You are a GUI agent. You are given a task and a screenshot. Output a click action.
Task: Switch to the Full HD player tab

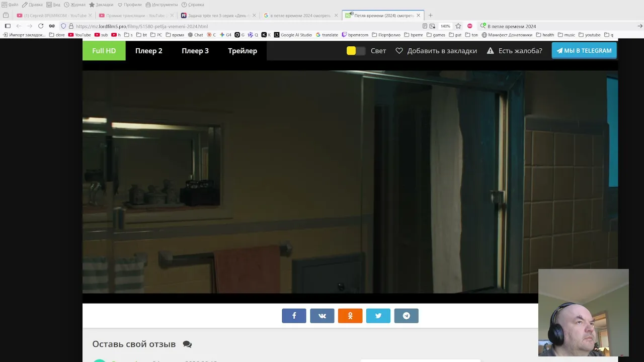click(x=104, y=51)
